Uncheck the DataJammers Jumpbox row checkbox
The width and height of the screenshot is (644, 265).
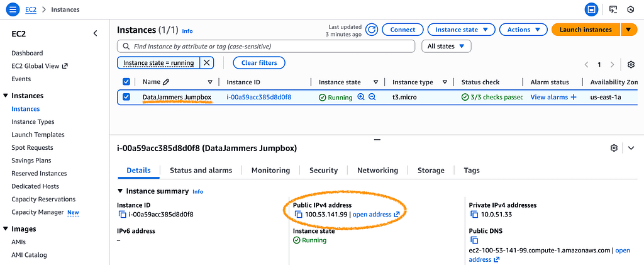point(126,98)
